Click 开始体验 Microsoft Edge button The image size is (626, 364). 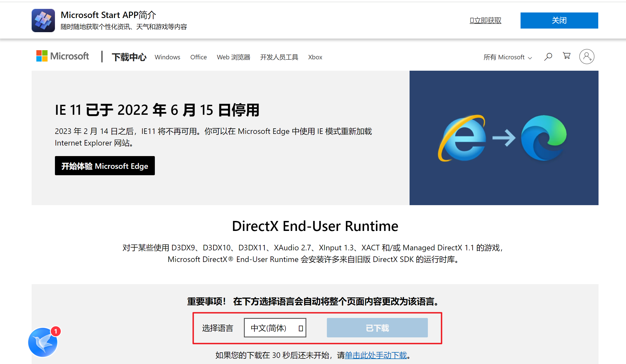pos(105,166)
